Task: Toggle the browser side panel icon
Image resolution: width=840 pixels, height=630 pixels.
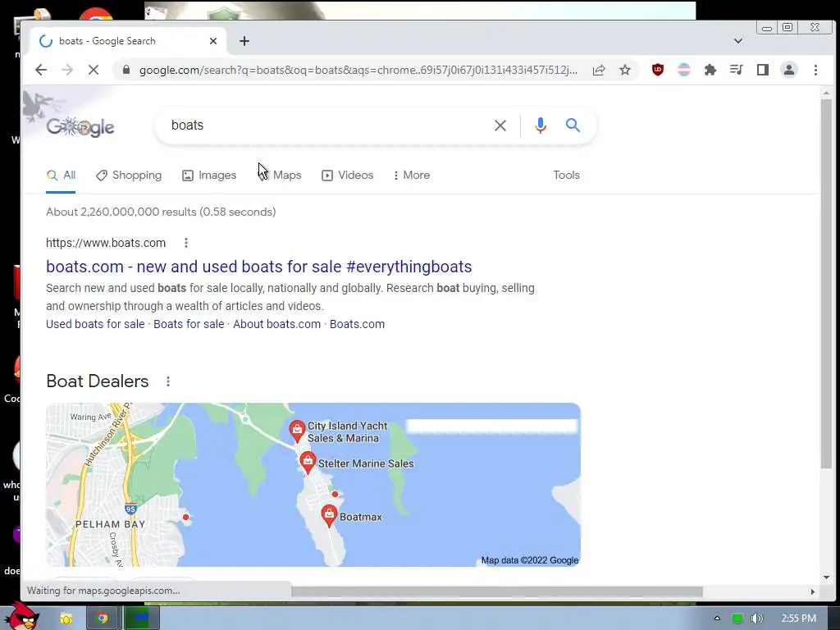Action: click(762, 70)
